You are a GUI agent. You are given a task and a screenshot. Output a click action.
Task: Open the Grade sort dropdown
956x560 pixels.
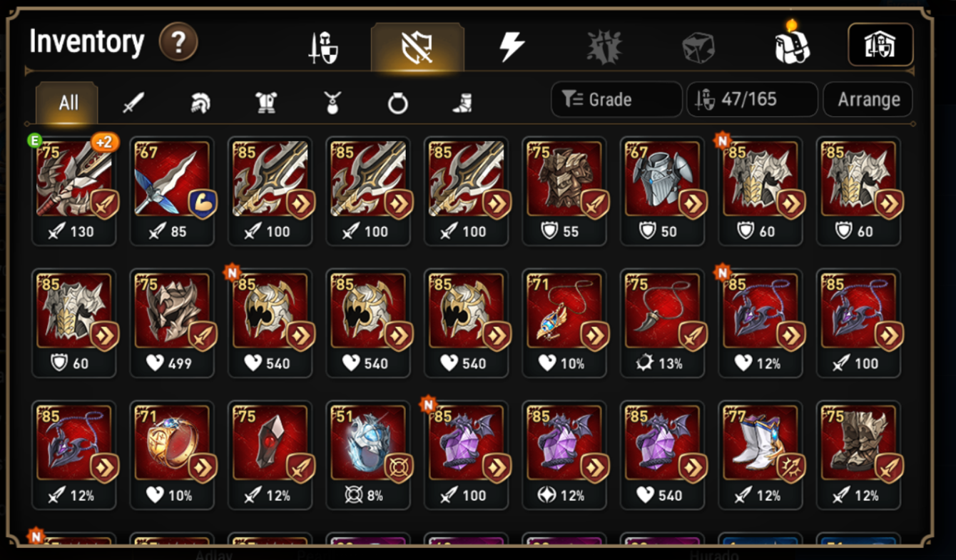[616, 99]
